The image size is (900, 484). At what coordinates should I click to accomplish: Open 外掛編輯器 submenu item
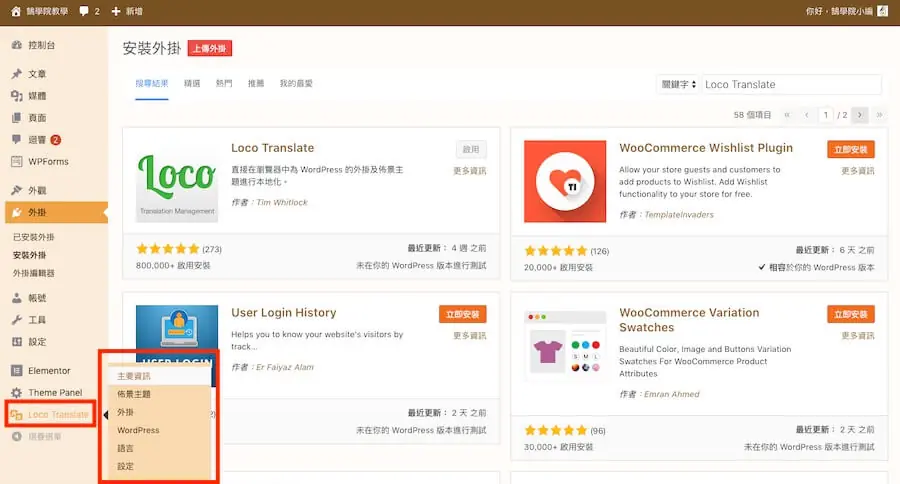pos(33,273)
